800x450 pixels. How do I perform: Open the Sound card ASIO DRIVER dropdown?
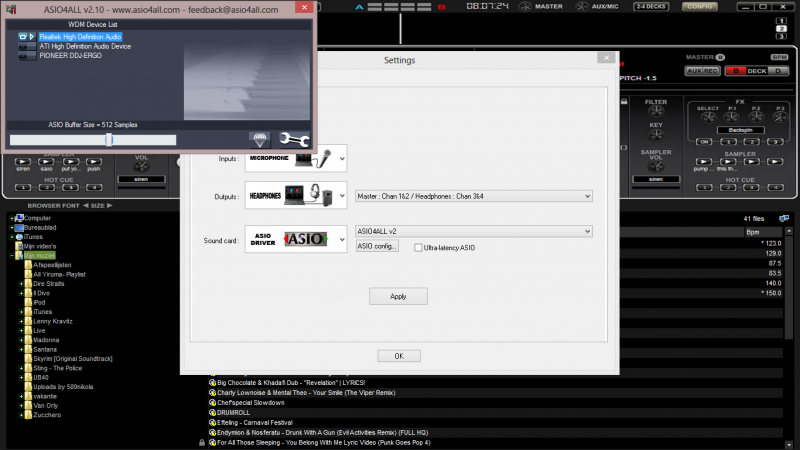(x=296, y=239)
